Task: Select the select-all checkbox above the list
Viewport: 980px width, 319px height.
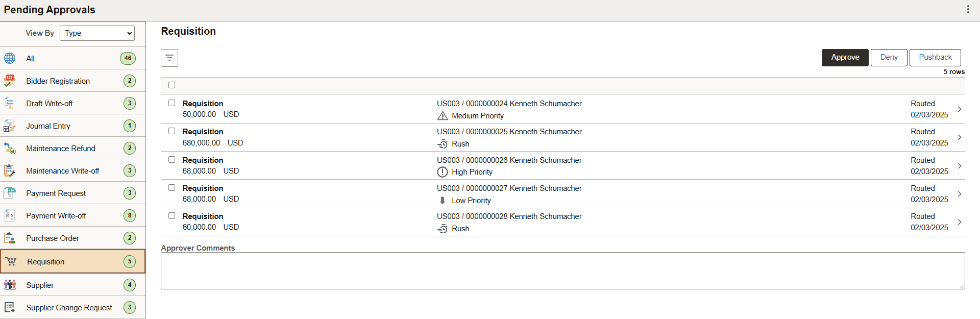Action: tap(171, 85)
